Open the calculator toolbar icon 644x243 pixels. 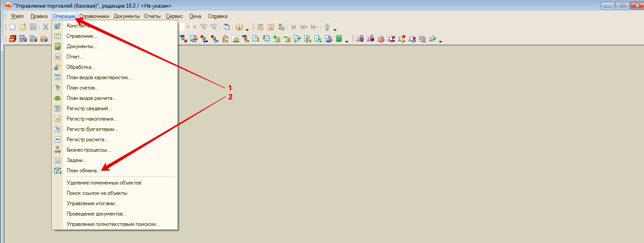260,27
